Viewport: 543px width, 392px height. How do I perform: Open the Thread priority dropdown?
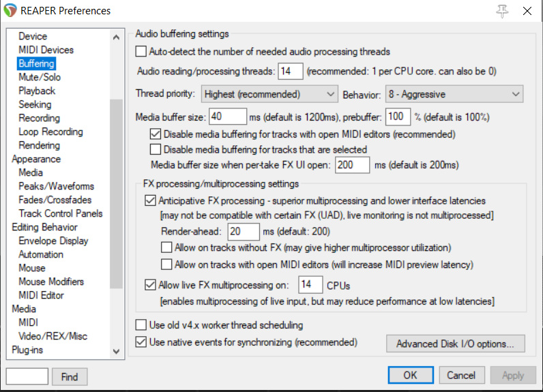tap(269, 93)
